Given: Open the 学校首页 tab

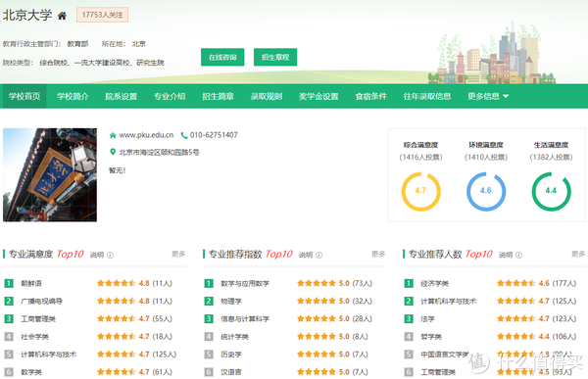Looking at the screenshot, I should 24,96.
